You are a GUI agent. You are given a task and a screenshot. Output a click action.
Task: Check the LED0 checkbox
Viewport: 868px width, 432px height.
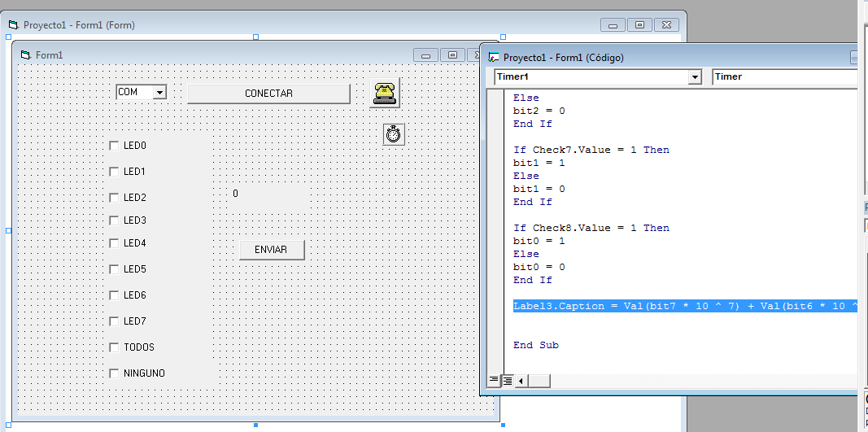coord(114,146)
